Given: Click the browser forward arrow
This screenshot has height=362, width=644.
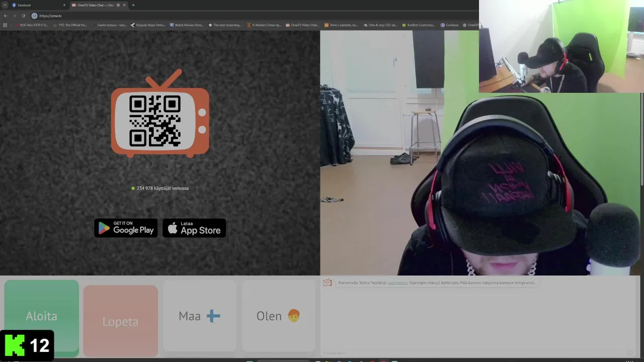Looking at the screenshot, I should 15,16.
